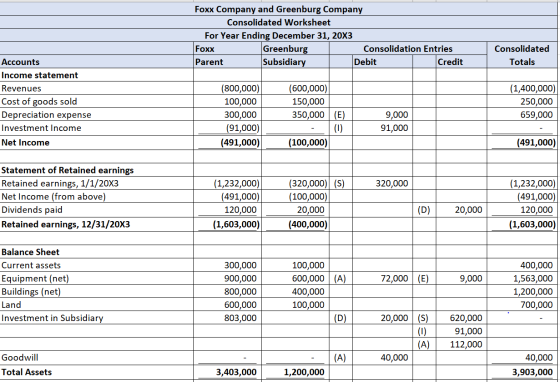Select the 112,000 credit entry
560x382 pixels.
(x=466, y=345)
